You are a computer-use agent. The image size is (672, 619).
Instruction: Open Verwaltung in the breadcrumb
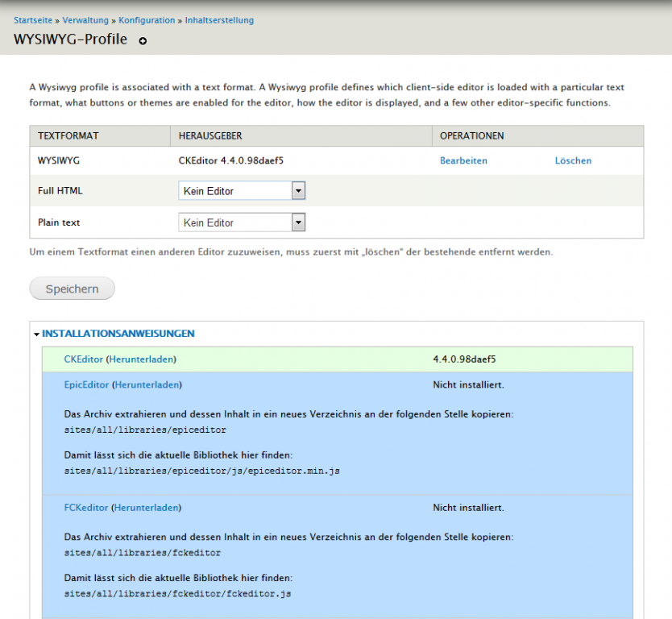point(85,20)
